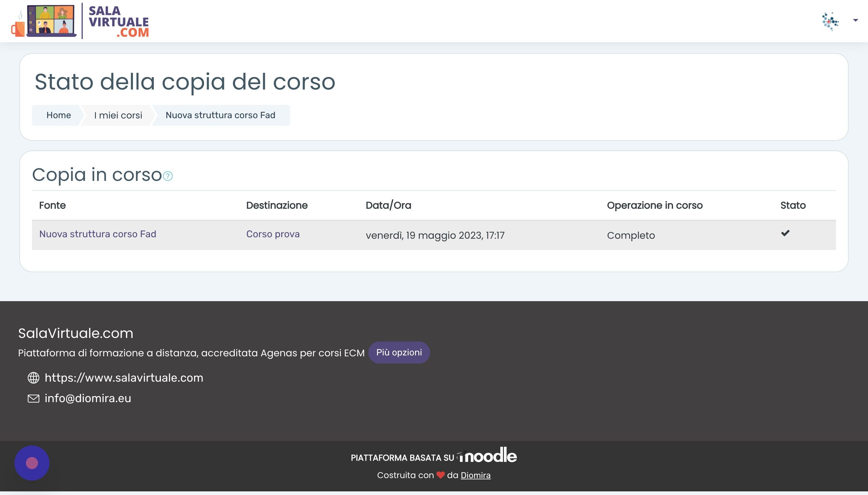Open Nuova struttura corso Fad from the breadcrumb
868x495 pixels.
pos(220,115)
